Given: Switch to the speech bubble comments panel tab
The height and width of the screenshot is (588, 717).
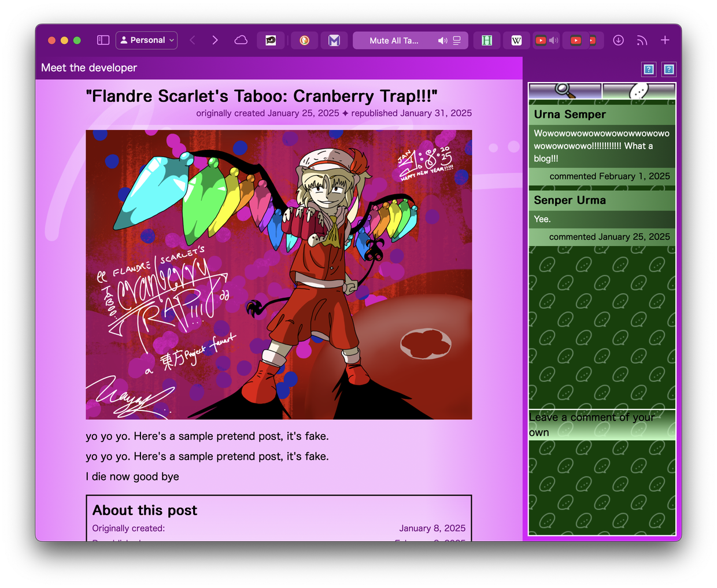Looking at the screenshot, I should pos(639,91).
